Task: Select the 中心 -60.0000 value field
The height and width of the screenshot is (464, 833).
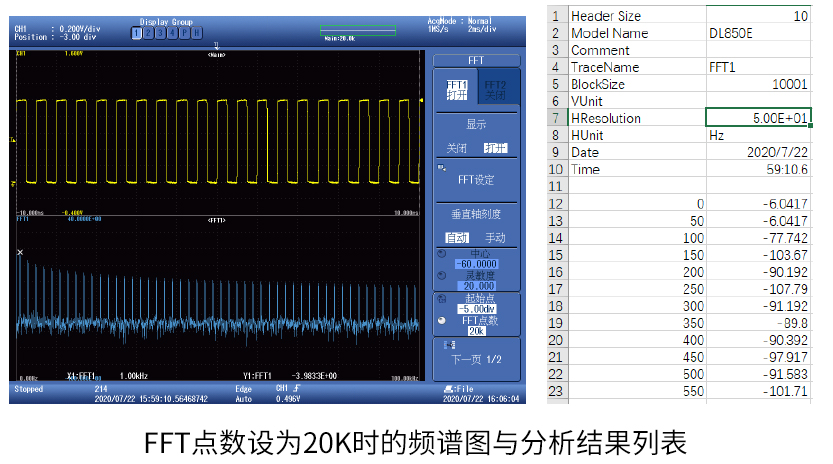Action: coord(476,264)
